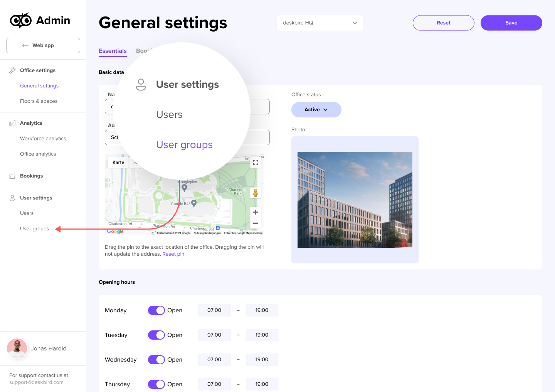Open User groups in sidebar
Screen dimensions: 555x392
35,229
